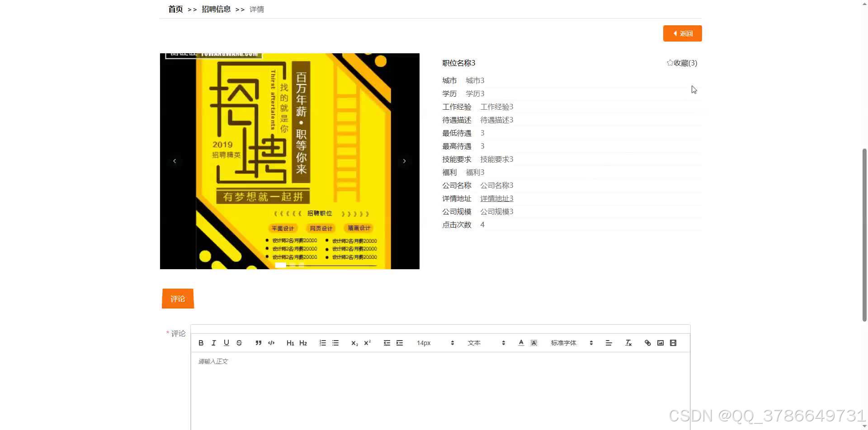Click into the comment text area
Viewport: 868px width, 430px height.
coord(440,391)
